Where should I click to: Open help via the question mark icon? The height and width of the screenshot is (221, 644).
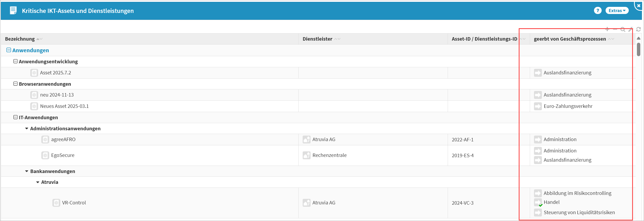click(x=598, y=11)
